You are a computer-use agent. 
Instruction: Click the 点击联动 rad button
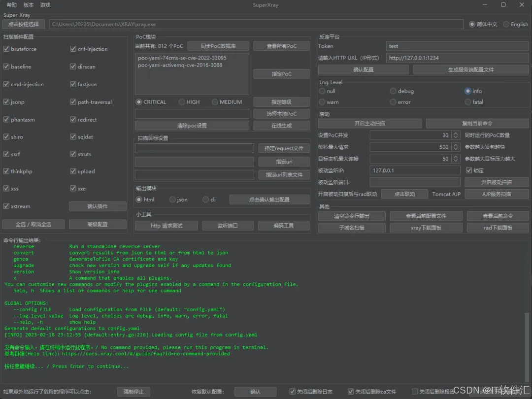[404, 194]
